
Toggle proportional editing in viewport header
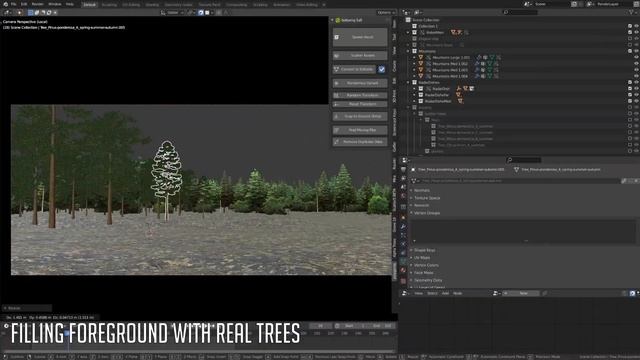[x=219, y=13]
